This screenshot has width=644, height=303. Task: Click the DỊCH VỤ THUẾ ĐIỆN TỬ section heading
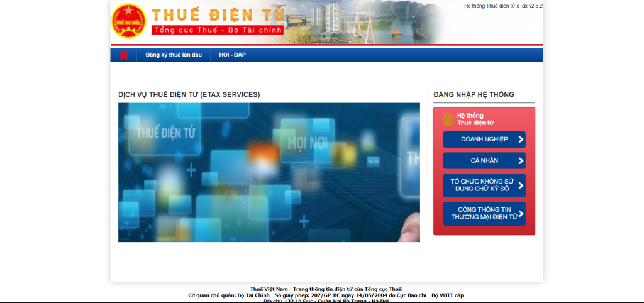pos(189,95)
